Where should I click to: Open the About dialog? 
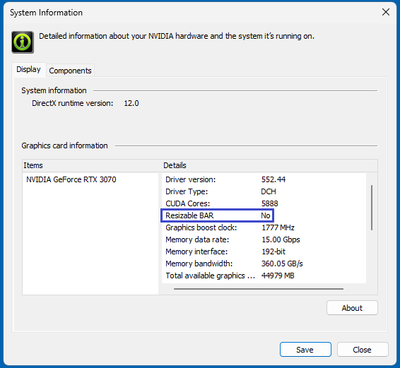(352, 308)
